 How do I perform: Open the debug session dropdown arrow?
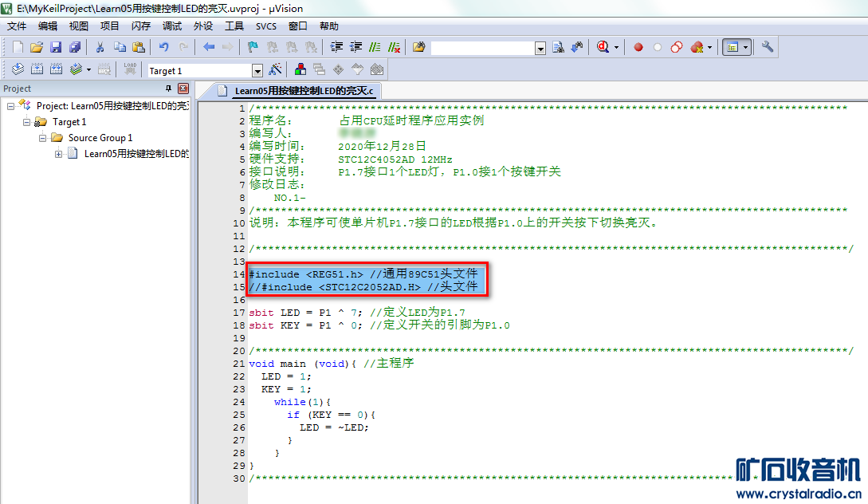616,48
